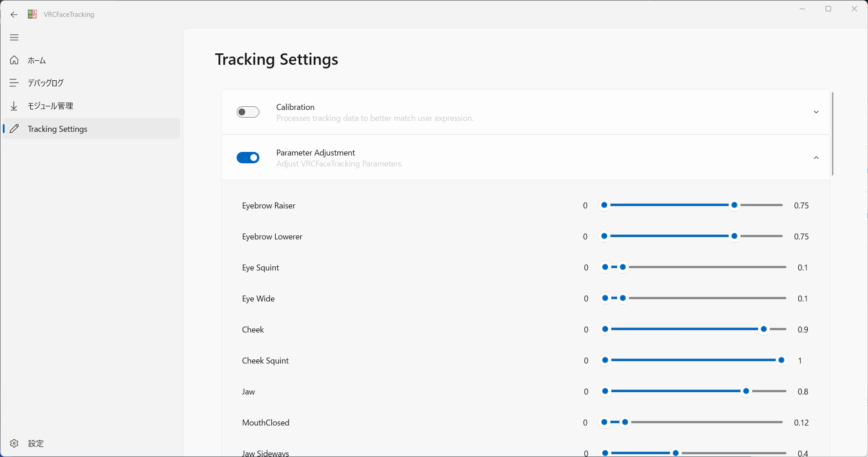Screen dimensions: 868x457
Task: Click the debug log list icon
Action: [14, 83]
